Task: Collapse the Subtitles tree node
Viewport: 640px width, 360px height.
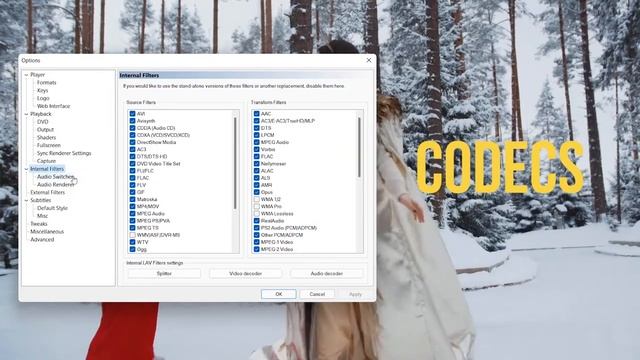Action: pos(27,200)
